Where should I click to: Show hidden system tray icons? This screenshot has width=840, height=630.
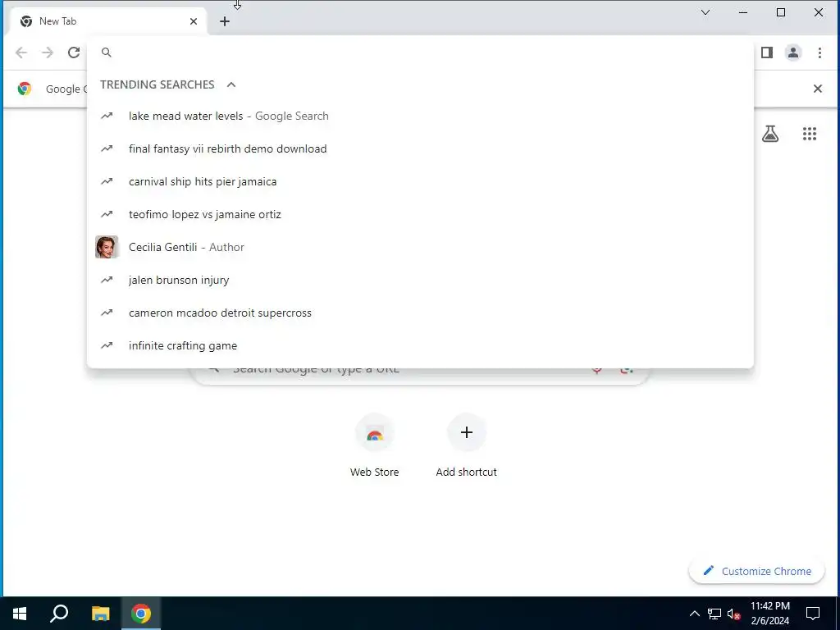pos(694,614)
